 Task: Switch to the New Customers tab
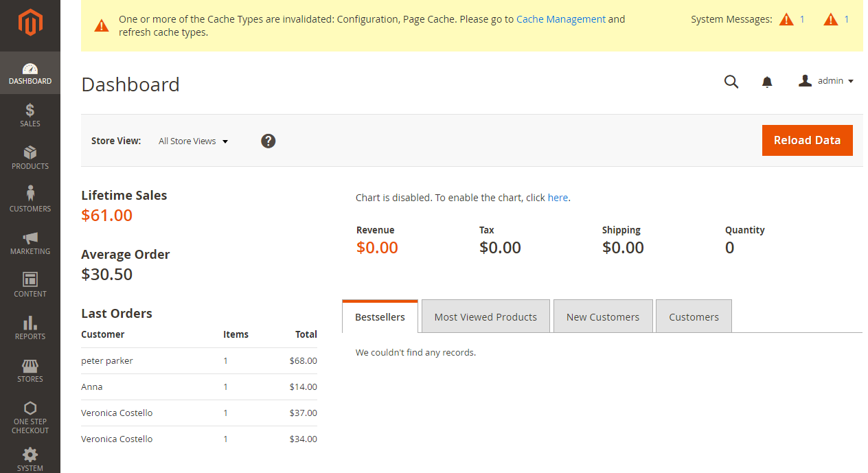602,316
